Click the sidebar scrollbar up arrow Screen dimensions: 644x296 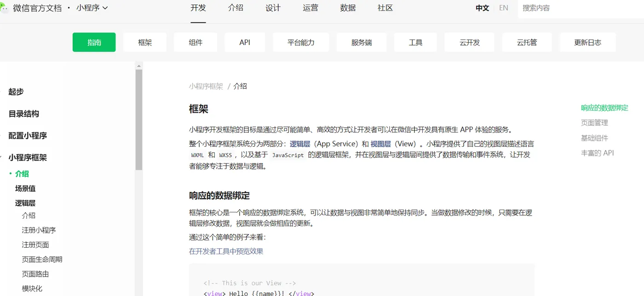tap(138, 66)
